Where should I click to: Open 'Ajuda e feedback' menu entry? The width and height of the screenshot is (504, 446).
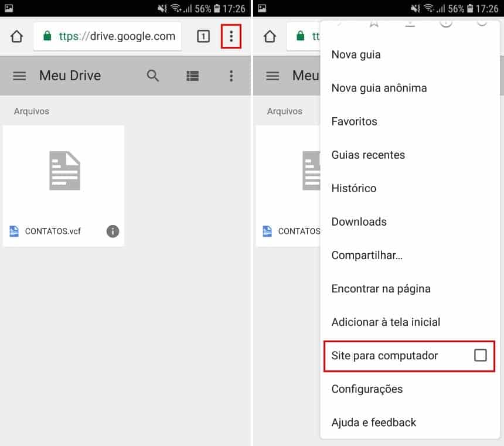click(410, 423)
